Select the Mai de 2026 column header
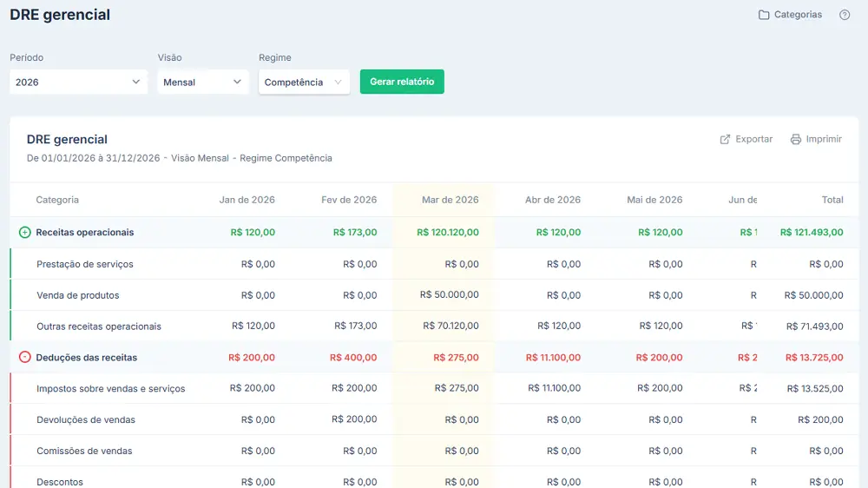 (654, 200)
